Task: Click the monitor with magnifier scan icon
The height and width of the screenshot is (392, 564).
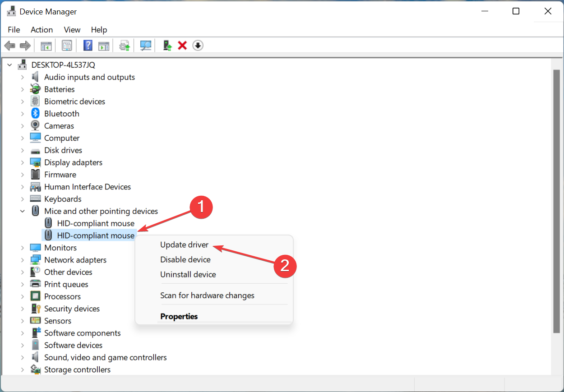Action: 146,46
